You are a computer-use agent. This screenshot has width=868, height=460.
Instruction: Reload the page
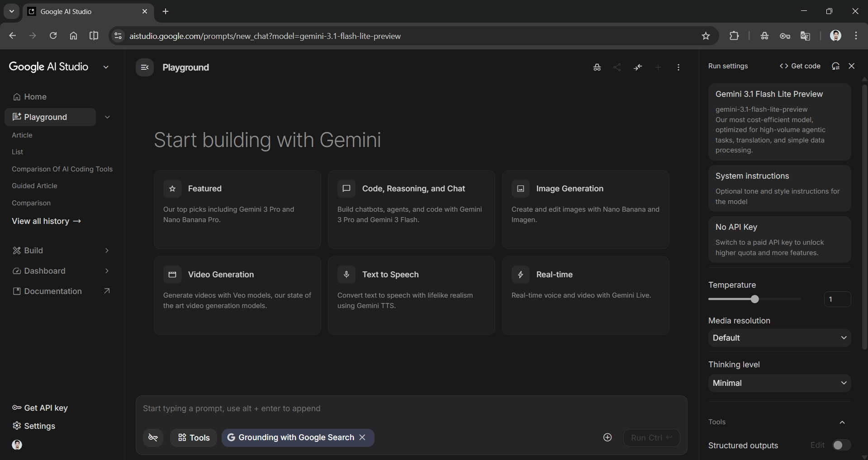point(53,36)
